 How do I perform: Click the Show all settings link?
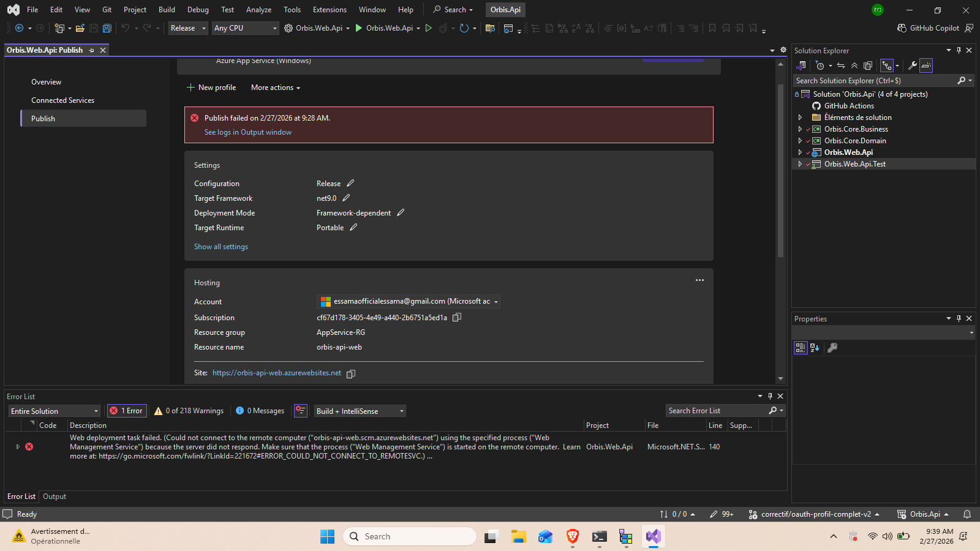pos(221,247)
